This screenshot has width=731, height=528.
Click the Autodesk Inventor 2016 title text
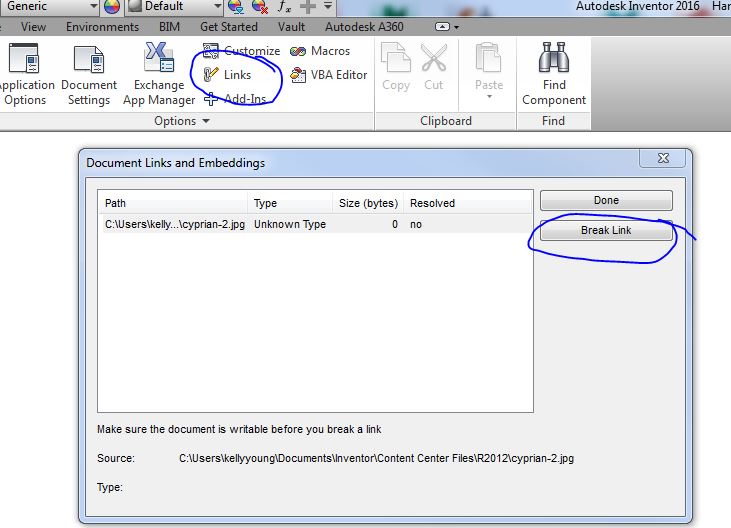coord(637,6)
